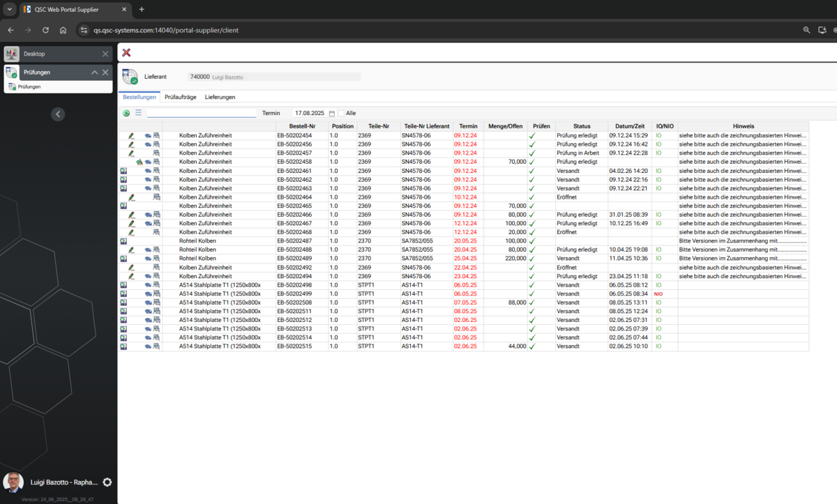Click the red X close icon in toolbar
The height and width of the screenshot is (504, 837).
[x=126, y=53]
